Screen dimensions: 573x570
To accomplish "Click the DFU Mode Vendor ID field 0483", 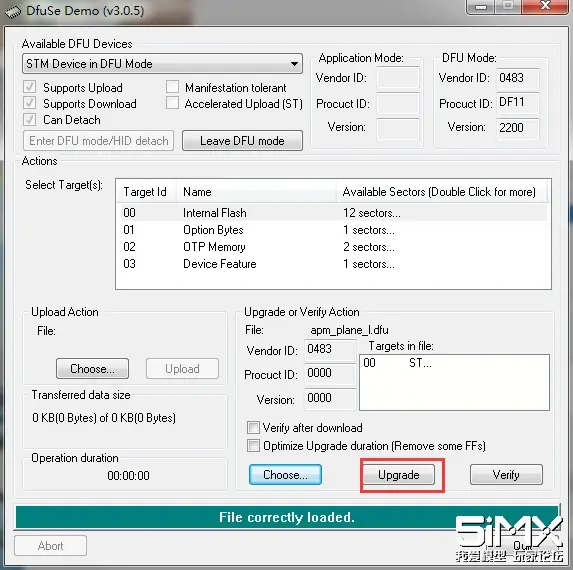I will (517, 79).
